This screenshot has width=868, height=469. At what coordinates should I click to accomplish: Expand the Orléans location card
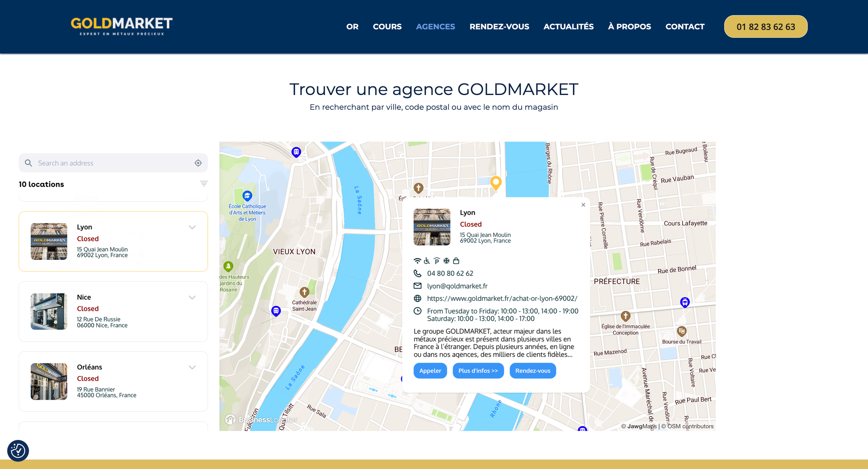pyautogui.click(x=192, y=367)
